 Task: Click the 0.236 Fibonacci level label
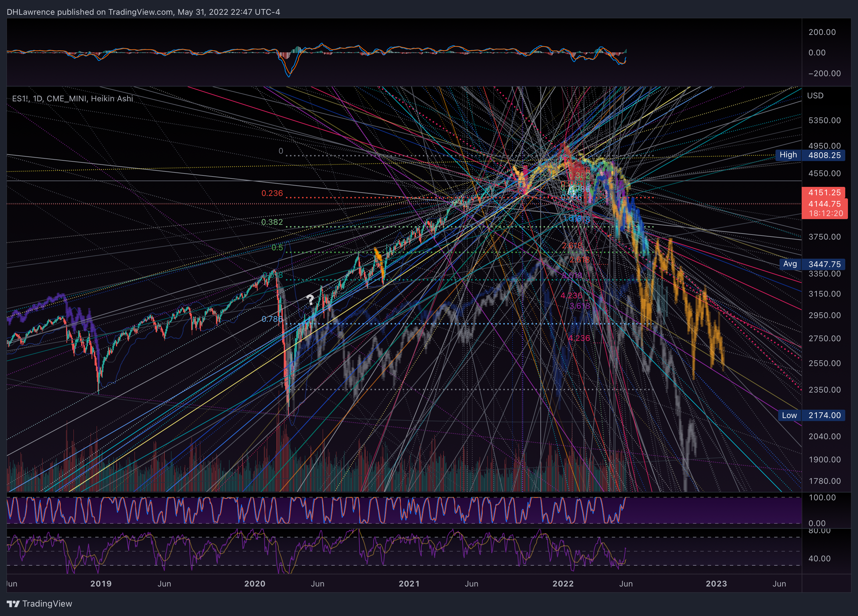[272, 193]
